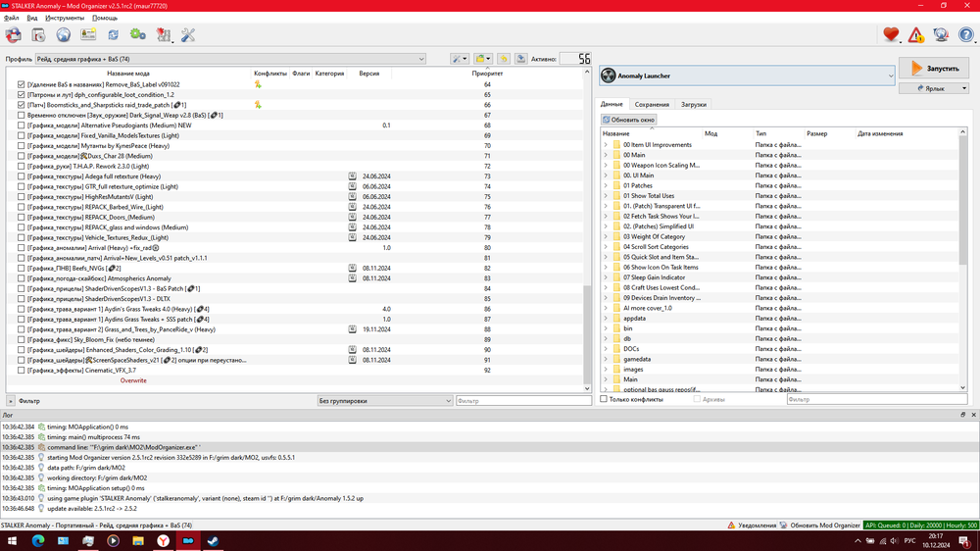Screen dimensions: 980x551
Task: Expand the '00 Main' folder tree item
Action: (x=606, y=155)
